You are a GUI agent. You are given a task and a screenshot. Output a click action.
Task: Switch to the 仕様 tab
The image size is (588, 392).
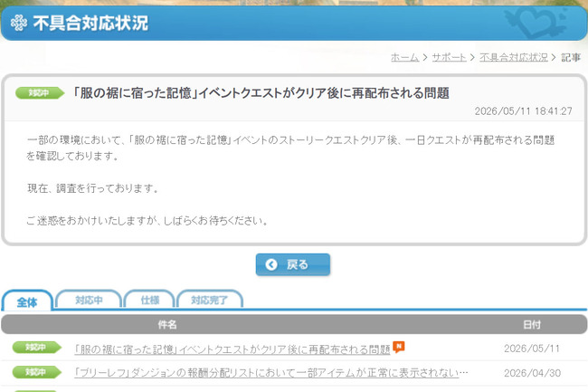coord(149,300)
